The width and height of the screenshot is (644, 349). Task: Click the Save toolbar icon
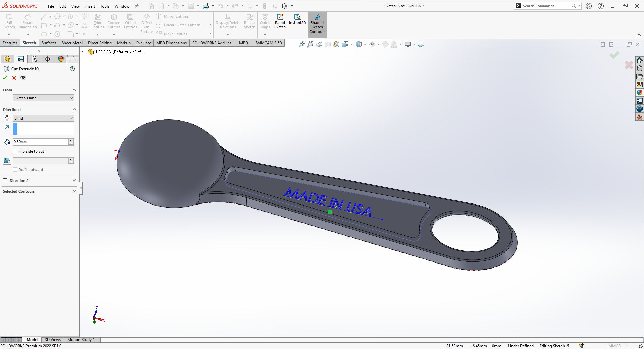pos(191,6)
